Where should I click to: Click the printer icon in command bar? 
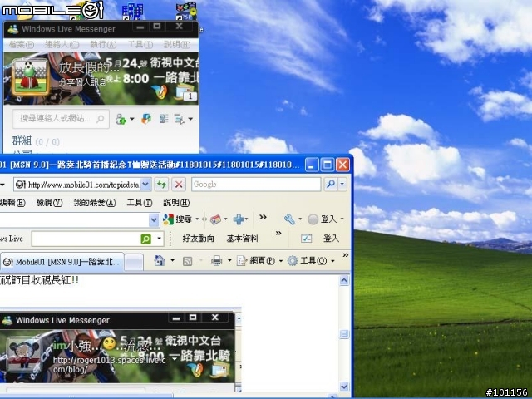coord(216,260)
